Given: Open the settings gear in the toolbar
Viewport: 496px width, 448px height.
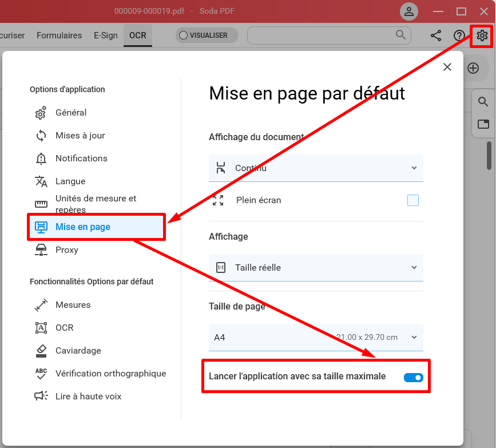Looking at the screenshot, I should (x=482, y=35).
